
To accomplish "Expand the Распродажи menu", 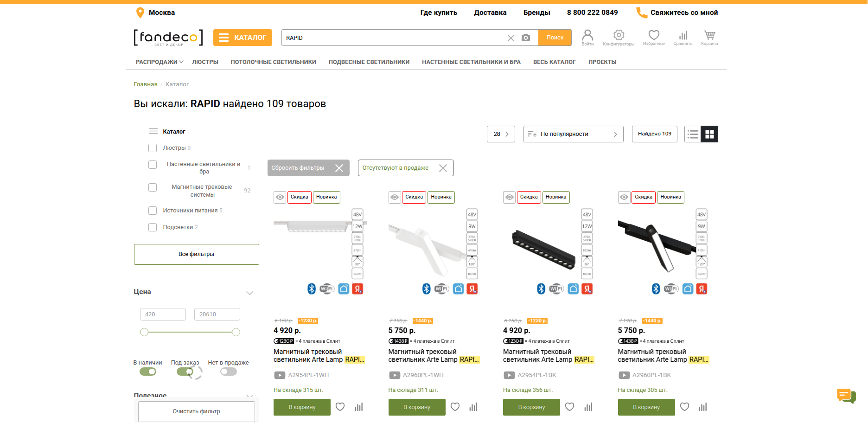I will [160, 62].
